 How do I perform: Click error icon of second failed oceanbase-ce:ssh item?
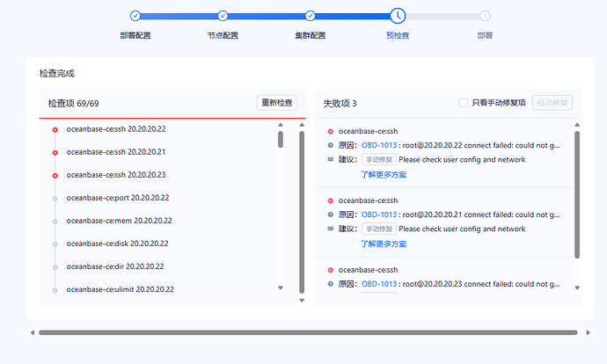330,200
